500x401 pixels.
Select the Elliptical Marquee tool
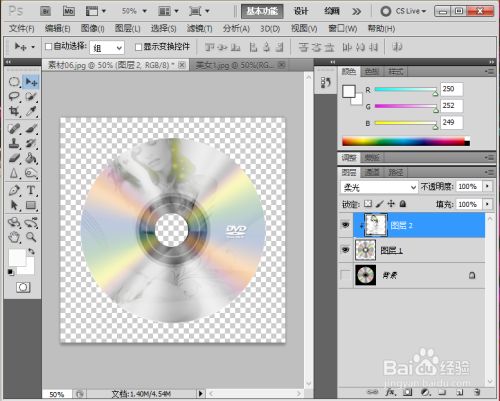point(14,82)
